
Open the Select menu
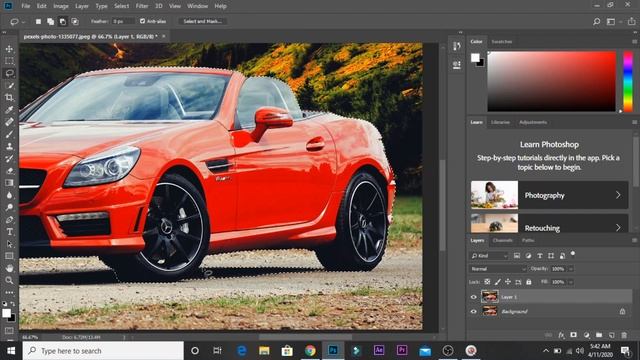point(121,6)
